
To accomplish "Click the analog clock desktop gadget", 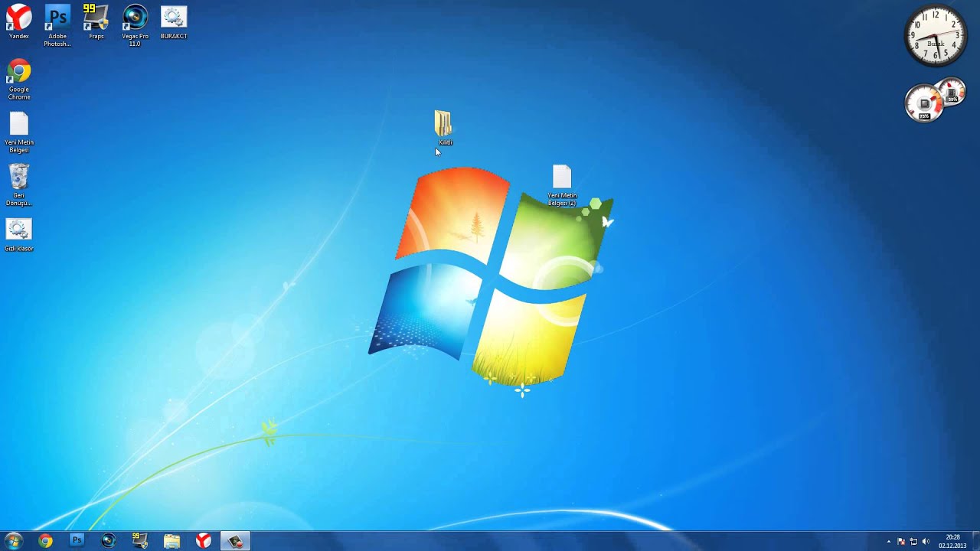I will pyautogui.click(x=936, y=37).
